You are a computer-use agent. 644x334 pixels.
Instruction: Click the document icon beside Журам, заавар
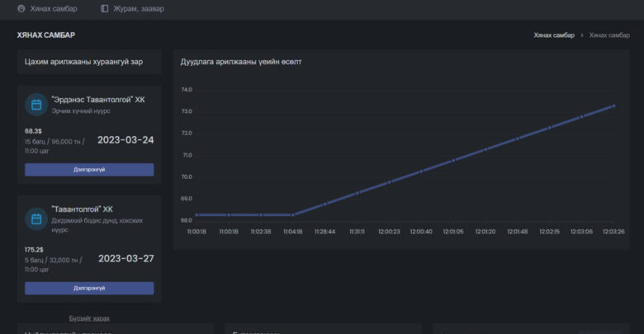[104, 9]
